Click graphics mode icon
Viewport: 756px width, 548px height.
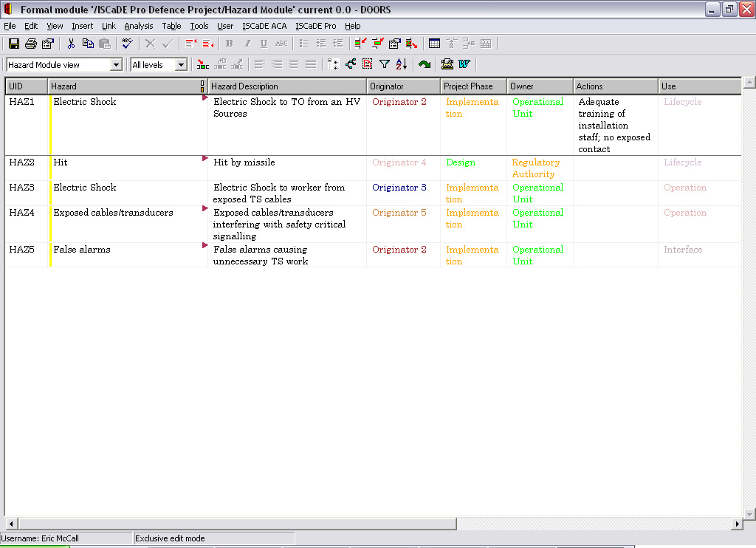point(351,64)
